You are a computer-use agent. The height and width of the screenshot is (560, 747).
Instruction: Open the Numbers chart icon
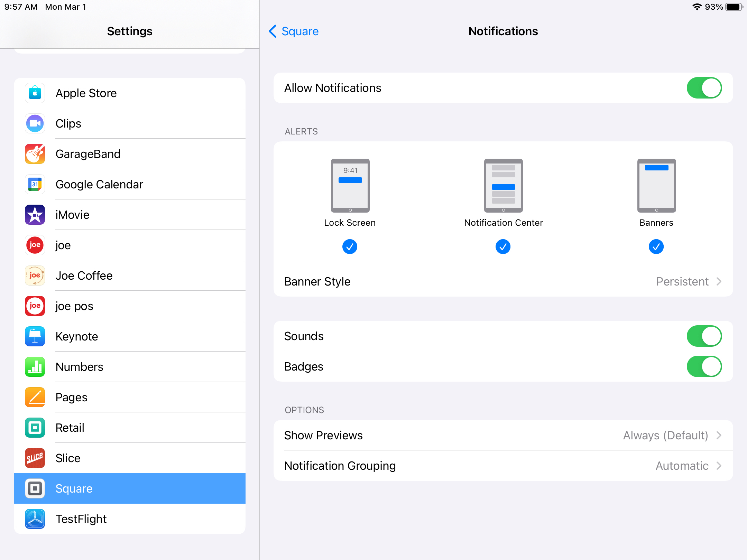pyautogui.click(x=35, y=367)
